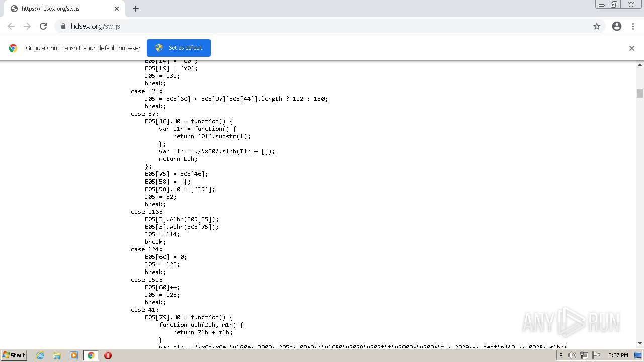The image size is (644, 362).
Task: Select the https://hdsex.org/sw.js tab
Action: [64, 9]
